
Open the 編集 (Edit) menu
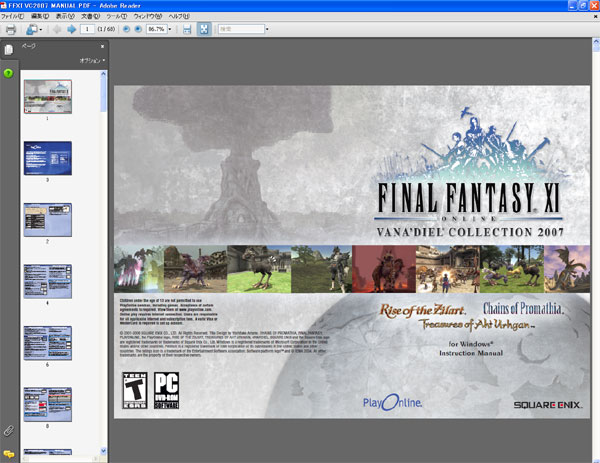tap(40, 16)
